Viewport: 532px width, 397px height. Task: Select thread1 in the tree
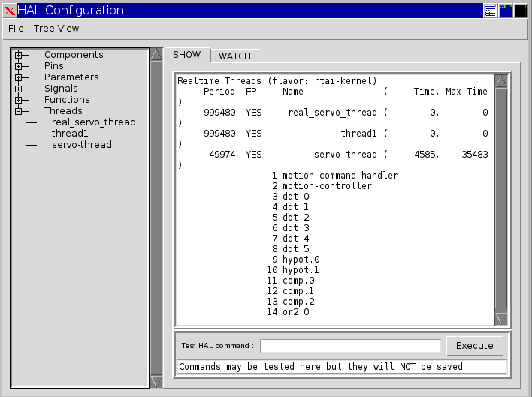pyautogui.click(x=70, y=133)
